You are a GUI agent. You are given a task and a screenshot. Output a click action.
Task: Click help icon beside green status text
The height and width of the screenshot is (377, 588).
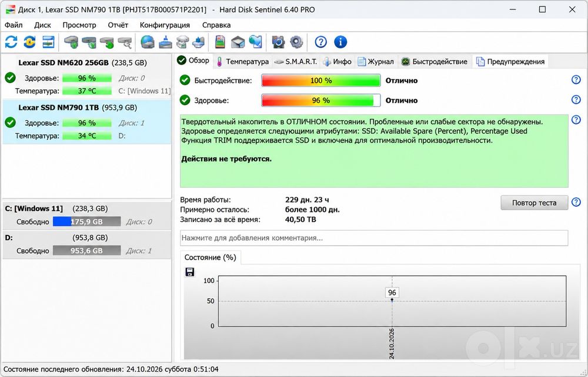click(x=576, y=120)
